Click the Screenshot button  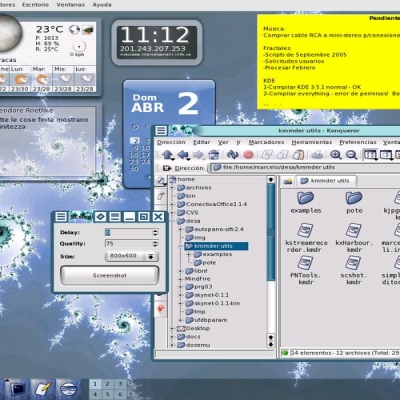tap(109, 276)
